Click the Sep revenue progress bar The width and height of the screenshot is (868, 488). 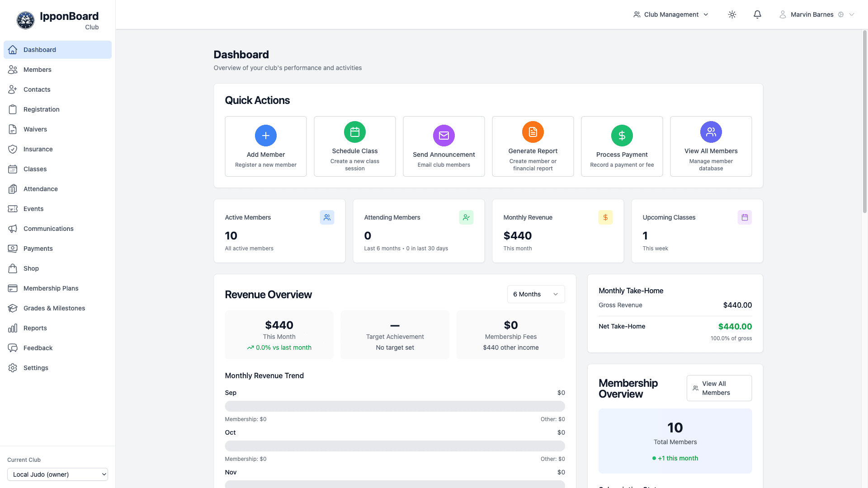[395, 406]
